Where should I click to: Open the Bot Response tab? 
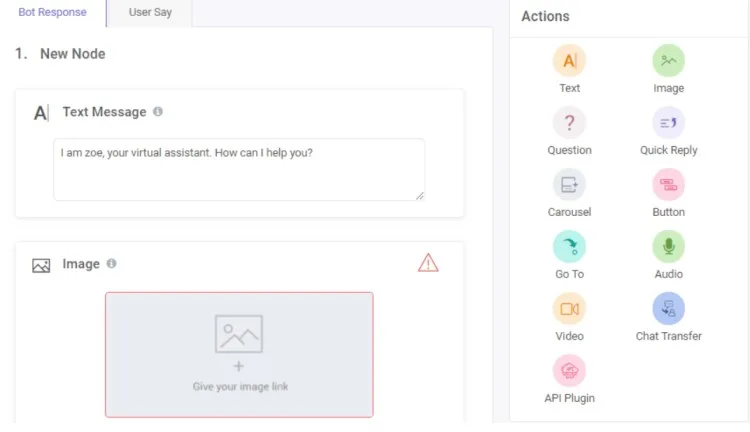pos(52,13)
